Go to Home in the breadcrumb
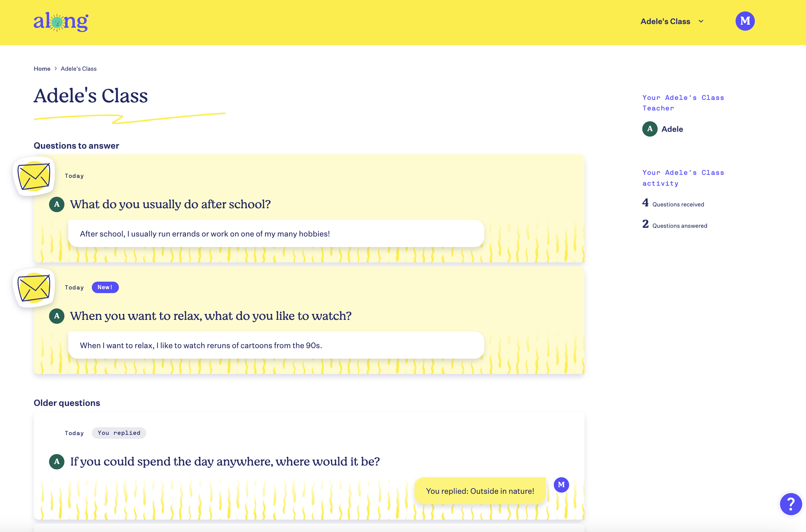The width and height of the screenshot is (806, 532). [42, 69]
